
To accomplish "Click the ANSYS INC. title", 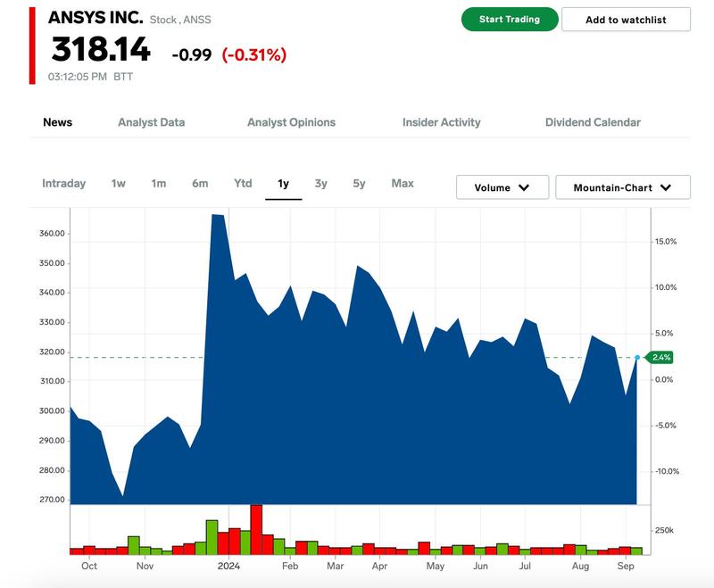I will point(95,17).
